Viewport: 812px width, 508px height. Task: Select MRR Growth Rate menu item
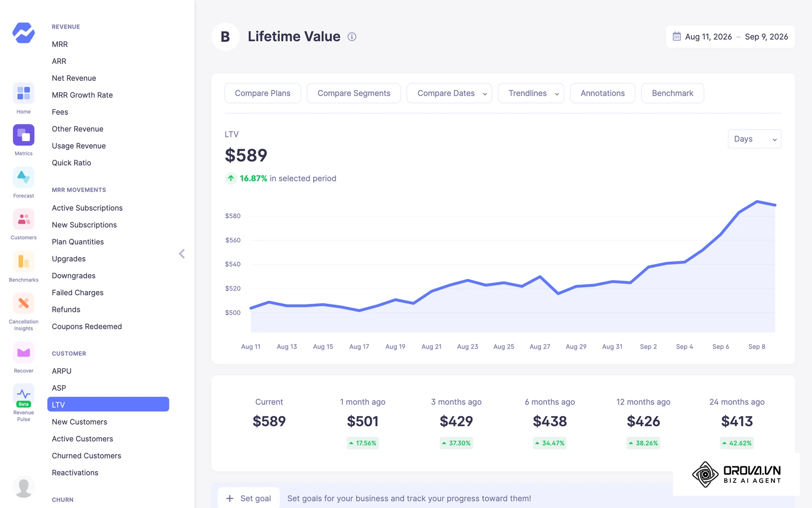82,95
